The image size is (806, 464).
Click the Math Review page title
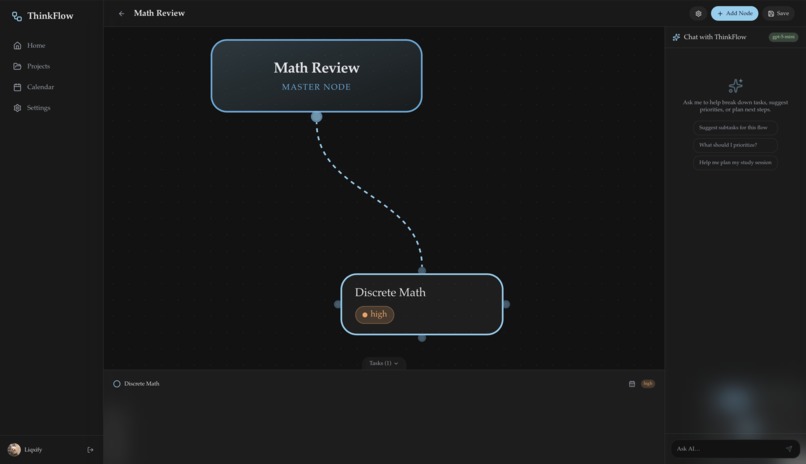coord(159,13)
